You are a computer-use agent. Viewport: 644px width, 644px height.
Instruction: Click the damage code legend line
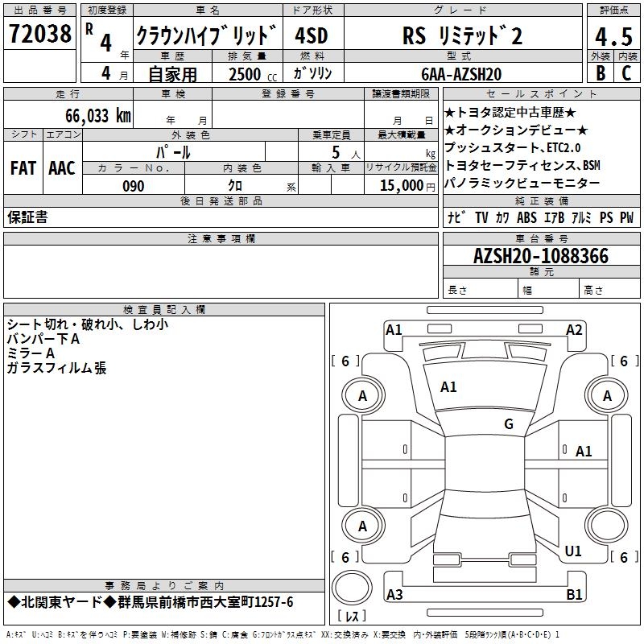[283, 634]
